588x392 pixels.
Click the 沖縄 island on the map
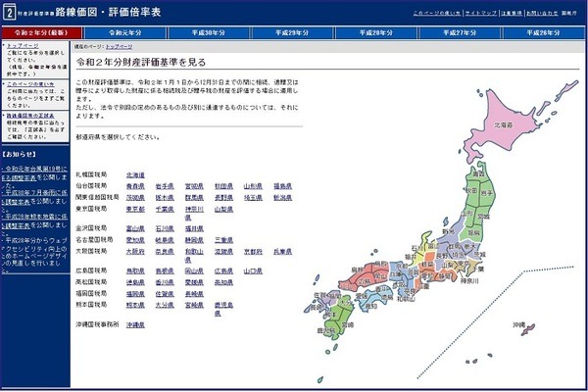528,329
